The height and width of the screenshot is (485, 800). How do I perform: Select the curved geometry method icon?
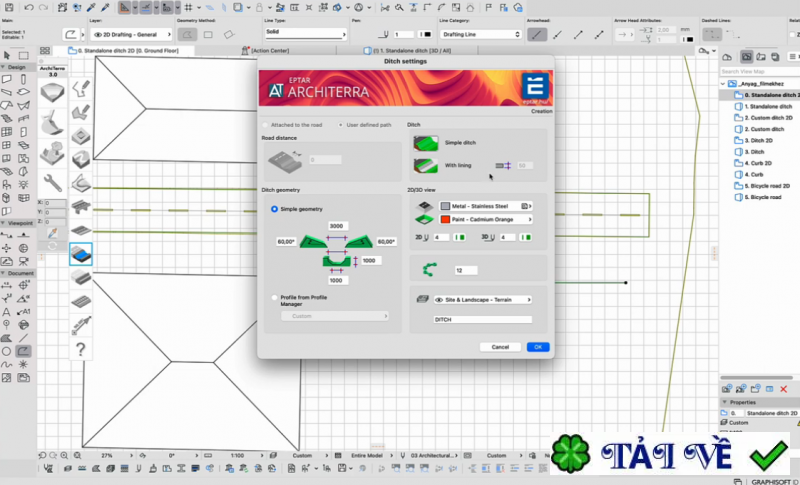(187, 35)
